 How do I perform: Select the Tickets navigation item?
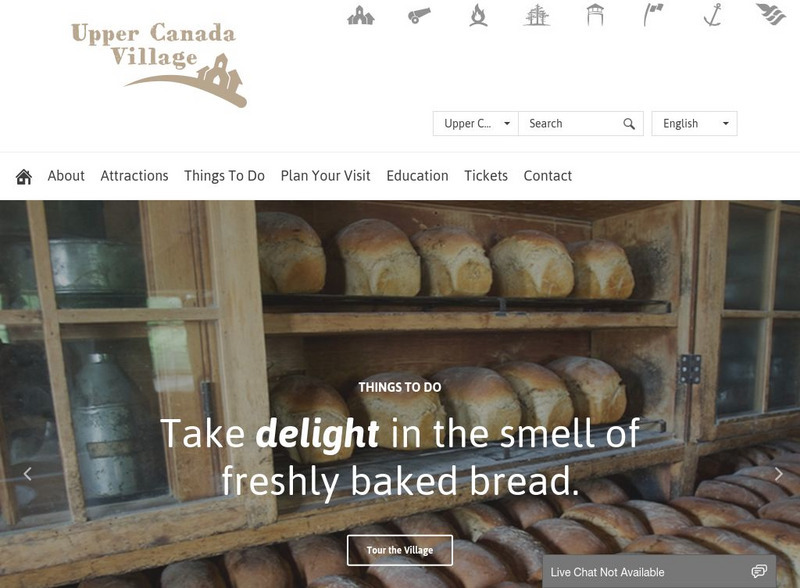(486, 176)
